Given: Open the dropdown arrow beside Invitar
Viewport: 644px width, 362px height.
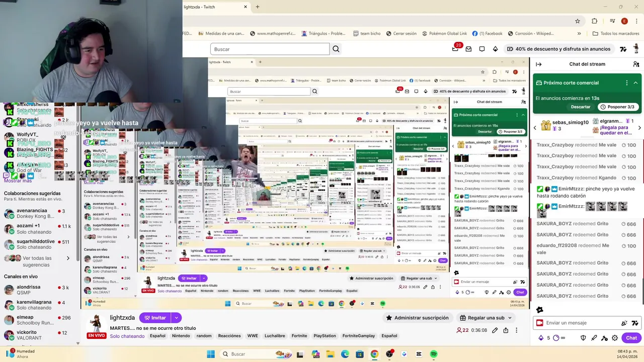Looking at the screenshot, I should tap(176, 318).
